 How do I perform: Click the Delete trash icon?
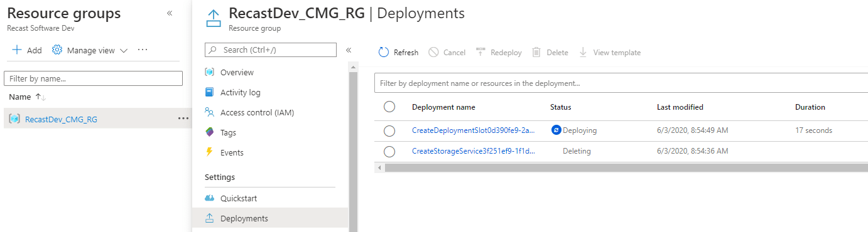pos(536,53)
